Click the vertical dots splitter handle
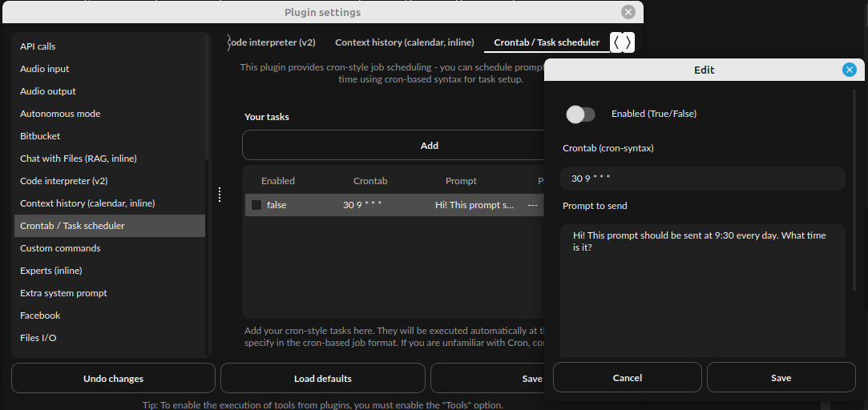 (220, 195)
